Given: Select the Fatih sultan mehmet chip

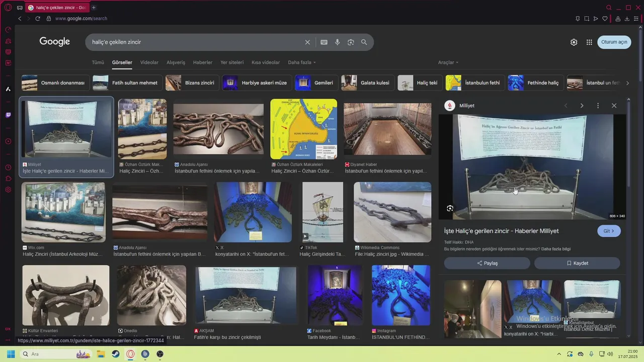Looking at the screenshot, I should pos(127,83).
